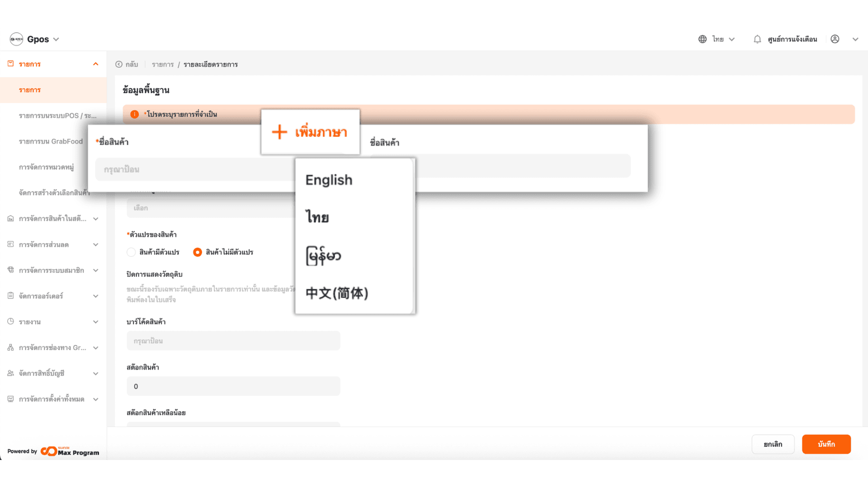This screenshot has height=488, width=868.
Task: Click the ยกเลิก cancel button
Action: coord(773,444)
